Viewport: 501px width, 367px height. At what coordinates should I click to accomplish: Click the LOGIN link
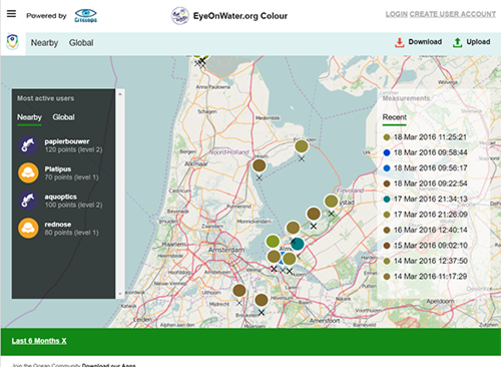[397, 14]
